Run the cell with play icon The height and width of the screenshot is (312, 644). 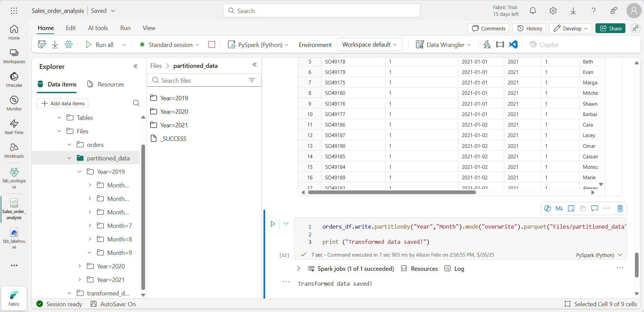point(273,224)
